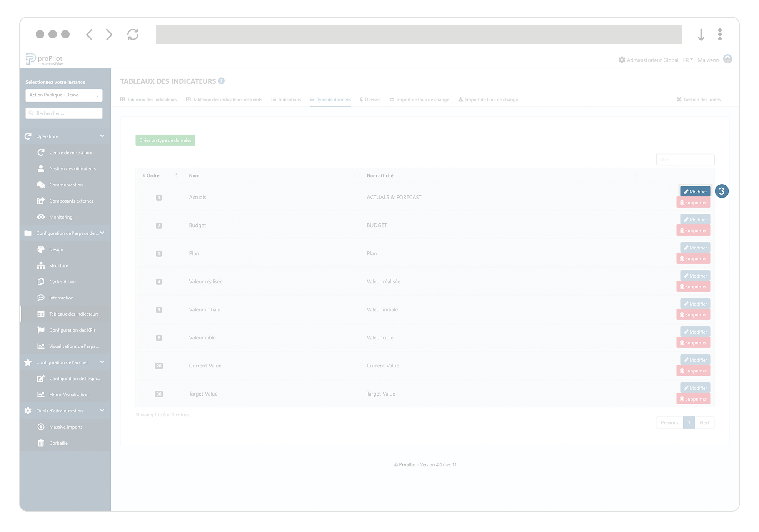Open Corbeille via the trash icon
This screenshot has width=759, height=532.
click(x=41, y=443)
